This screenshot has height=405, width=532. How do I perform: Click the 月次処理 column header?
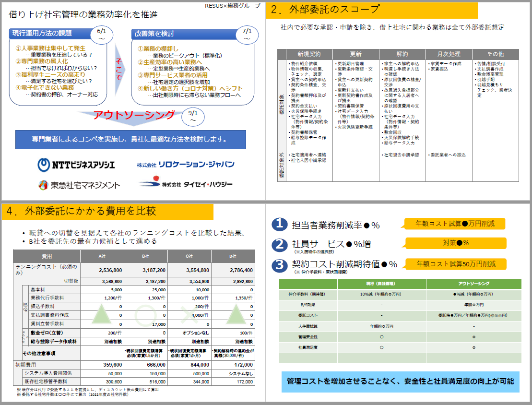(449, 54)
